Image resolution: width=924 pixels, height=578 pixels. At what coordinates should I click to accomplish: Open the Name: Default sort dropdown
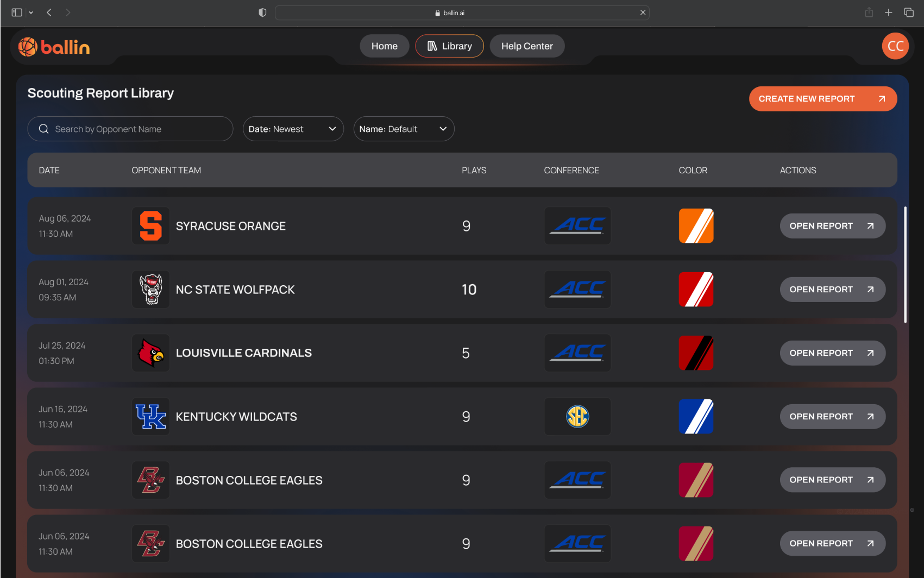coord(404,129)
